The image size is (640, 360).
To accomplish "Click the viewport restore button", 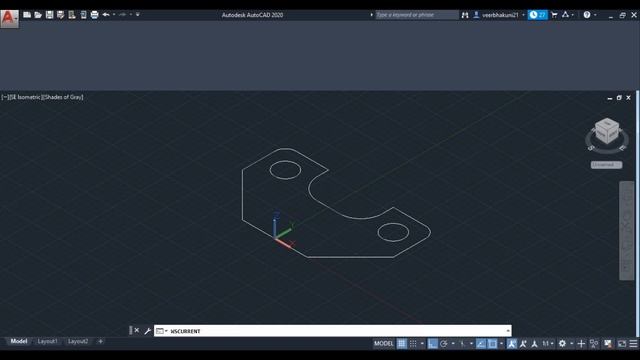I will [619, 98].
